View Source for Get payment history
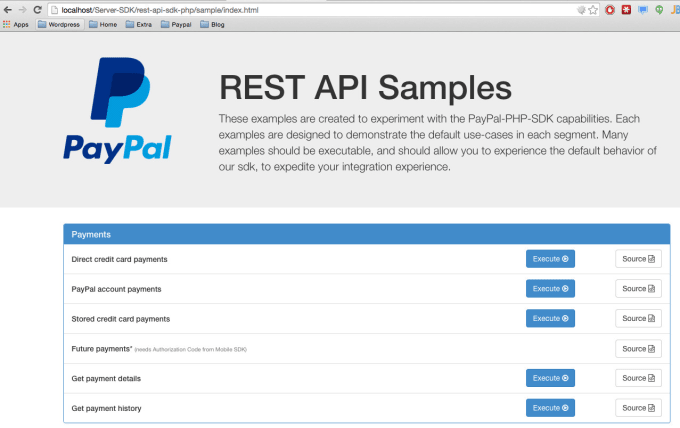The height and width of the screenshot is (428, 680). coord(638,408)
